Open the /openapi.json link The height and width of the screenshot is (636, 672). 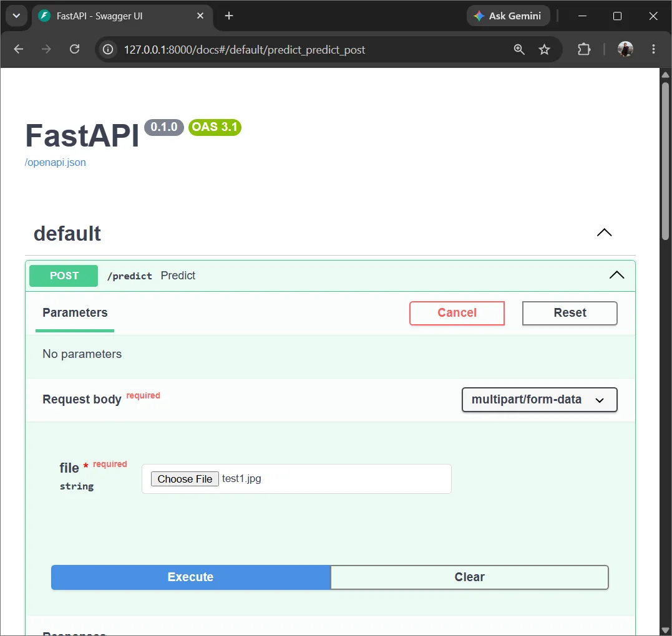(56, 162)
